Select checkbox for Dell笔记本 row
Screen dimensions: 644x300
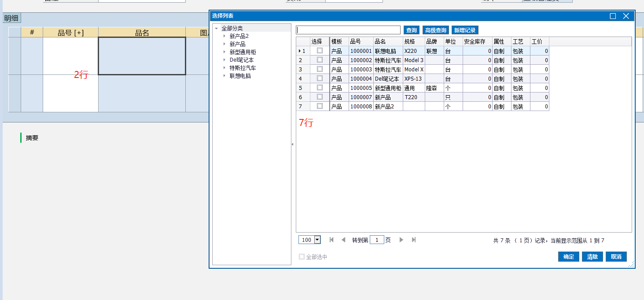320,78
